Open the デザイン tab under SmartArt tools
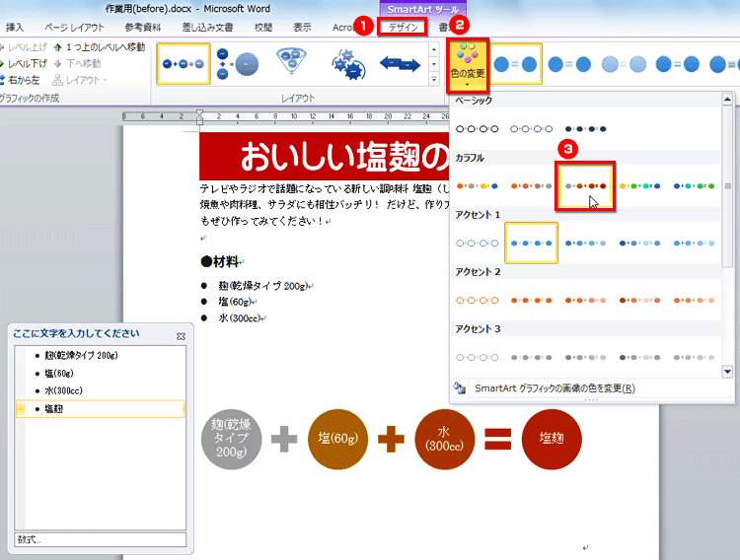This screenshot has height=560, width=740. [x=403, y=28]
